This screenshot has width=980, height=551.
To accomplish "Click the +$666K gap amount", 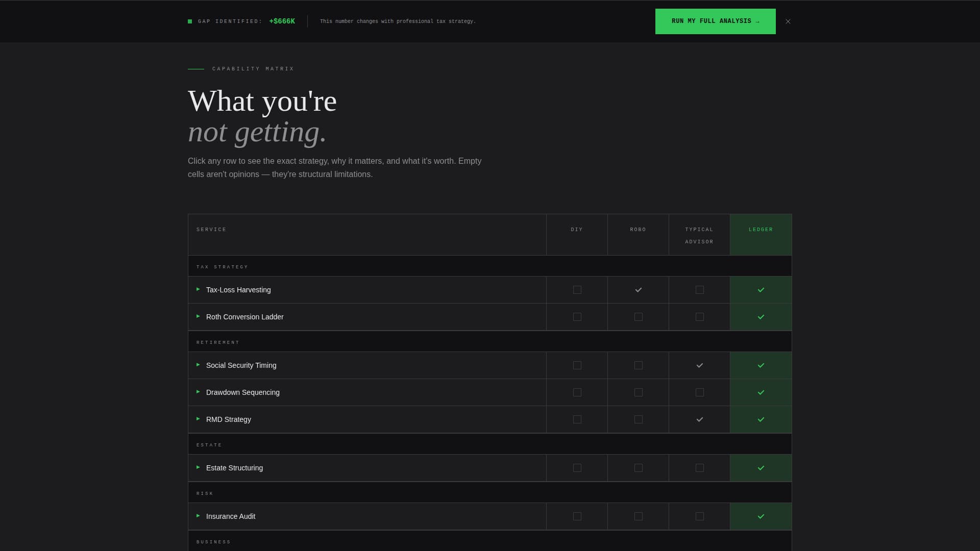I will [282, 21].
